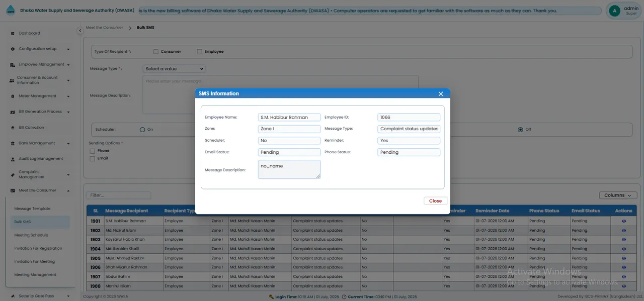Click the Security Gate Pass icon

tap(13, 296)
